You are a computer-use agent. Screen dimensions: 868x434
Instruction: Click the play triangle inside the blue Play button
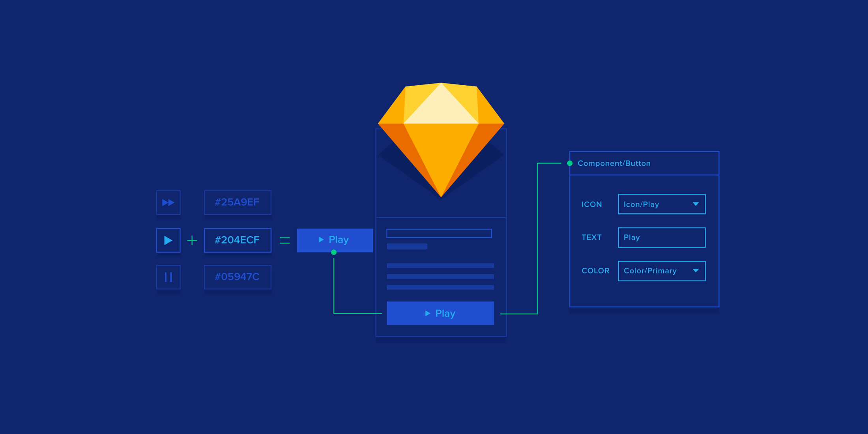(x=320, y=239)
